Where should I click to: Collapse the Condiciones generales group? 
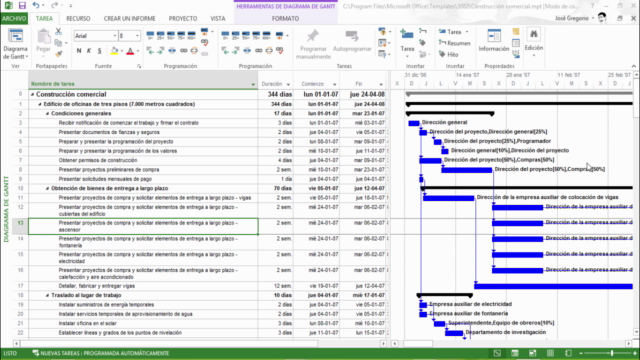tap(47, 114)
